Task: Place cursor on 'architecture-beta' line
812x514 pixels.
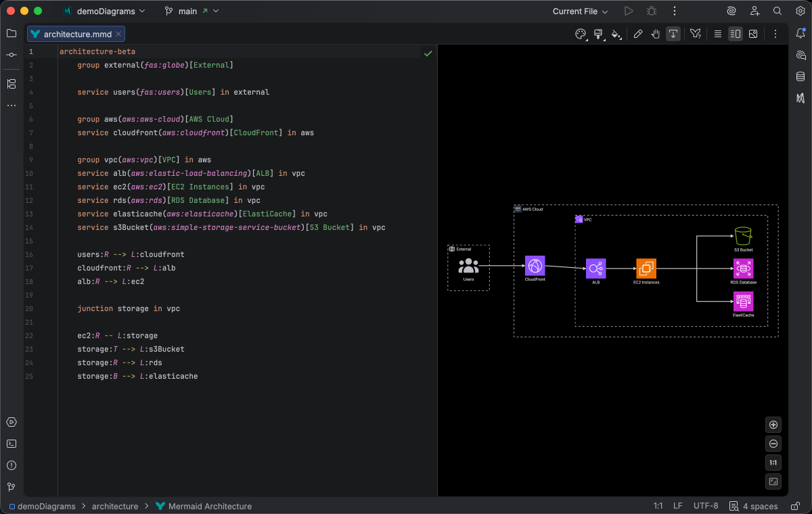Action: click(x=97, y=51)
